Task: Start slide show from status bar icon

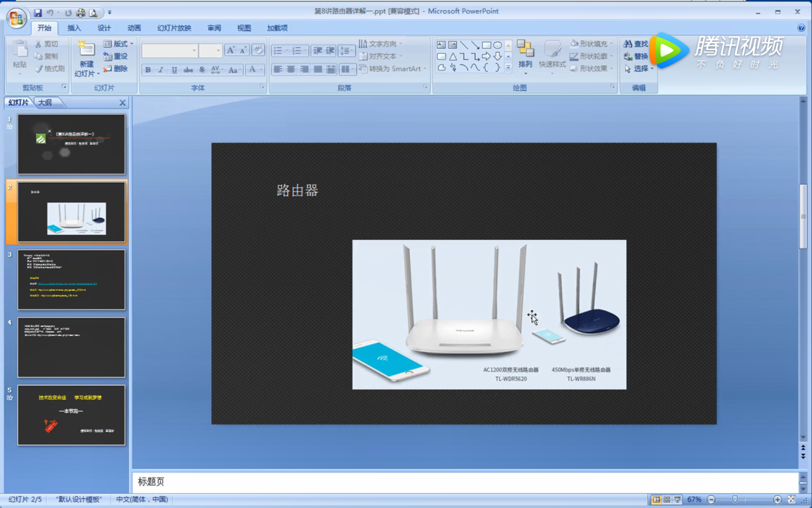Action: (x=678, y=499)
